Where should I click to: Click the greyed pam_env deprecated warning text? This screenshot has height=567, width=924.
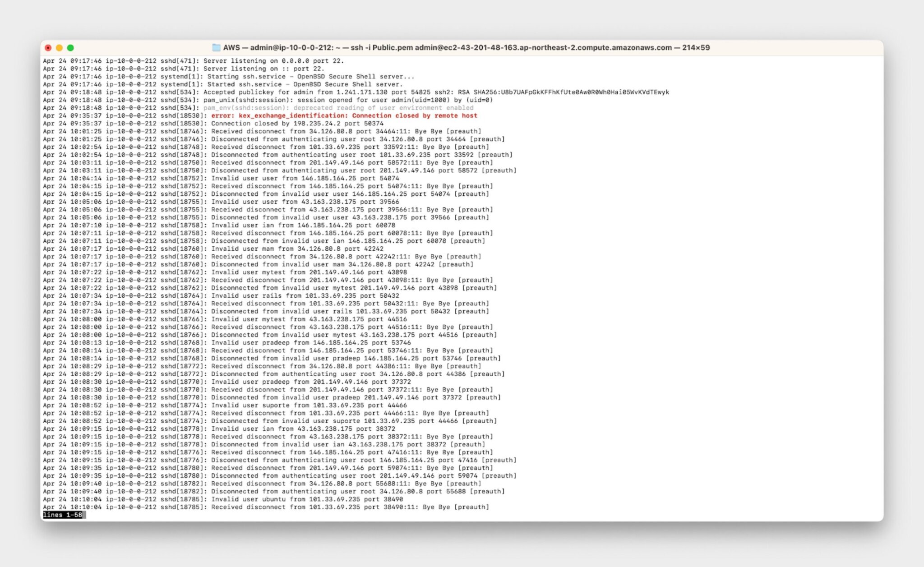[x=338, y=108]
